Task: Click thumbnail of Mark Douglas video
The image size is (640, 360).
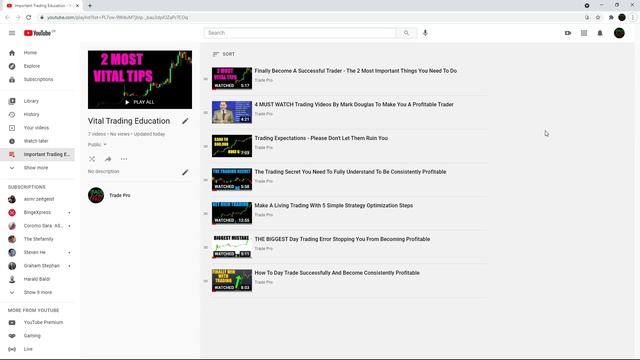Action: coord(232,112)
